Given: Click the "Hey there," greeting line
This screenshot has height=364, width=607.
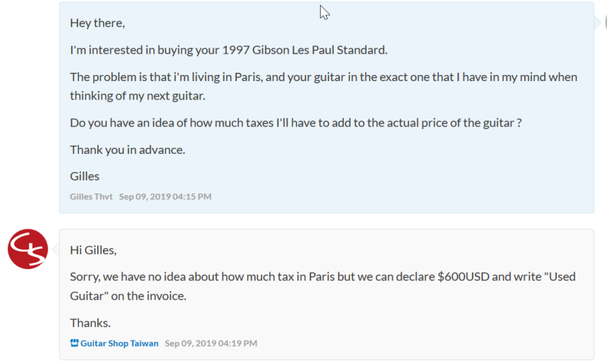Looking at the screenshot, I should tap(97, 23).
